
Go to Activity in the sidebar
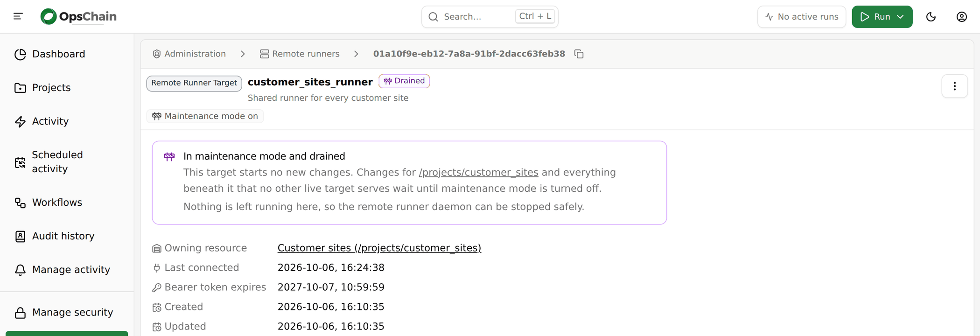[x=67, y=121]
